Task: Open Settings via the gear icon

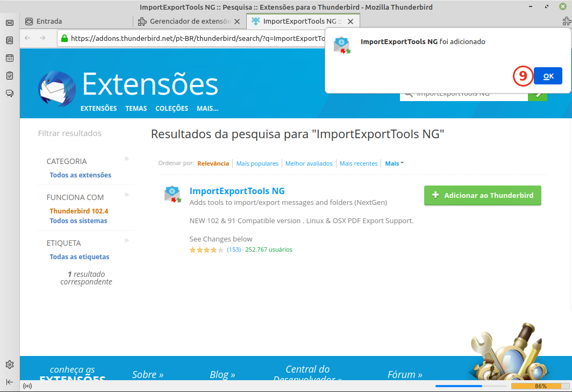Action: [10, 364]
